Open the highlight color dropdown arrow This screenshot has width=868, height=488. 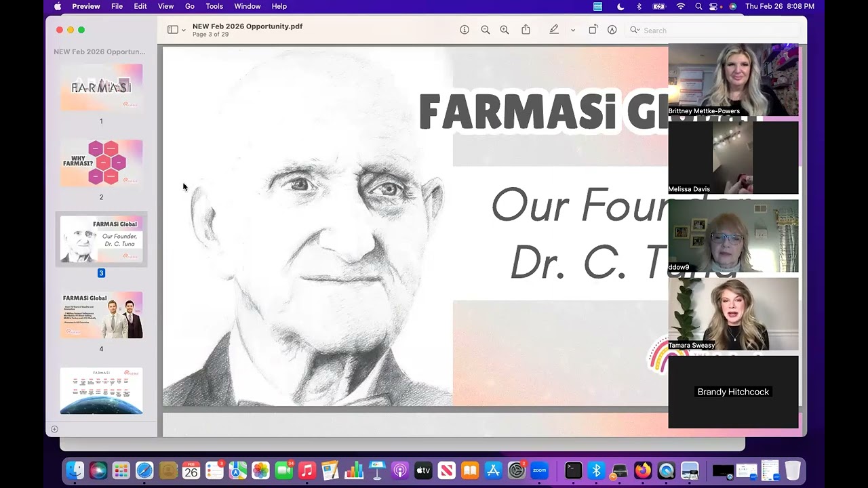click(x=573, y=30)
